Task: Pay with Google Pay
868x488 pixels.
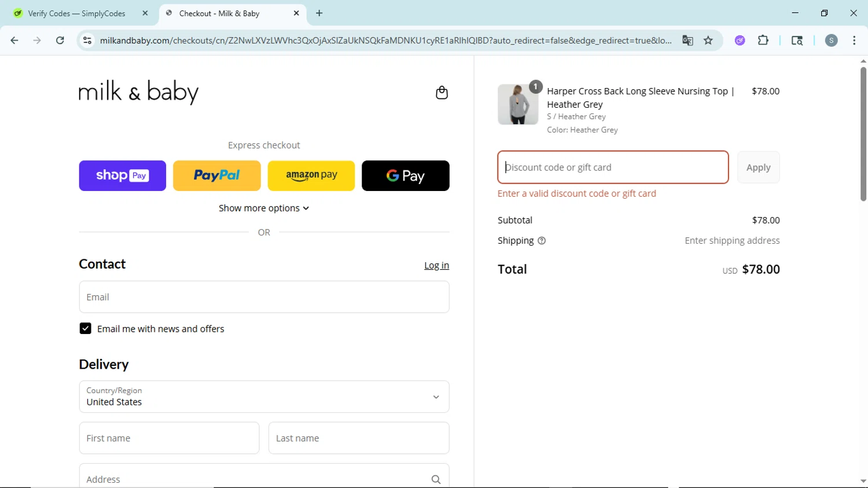Action: tap(406, 176)
